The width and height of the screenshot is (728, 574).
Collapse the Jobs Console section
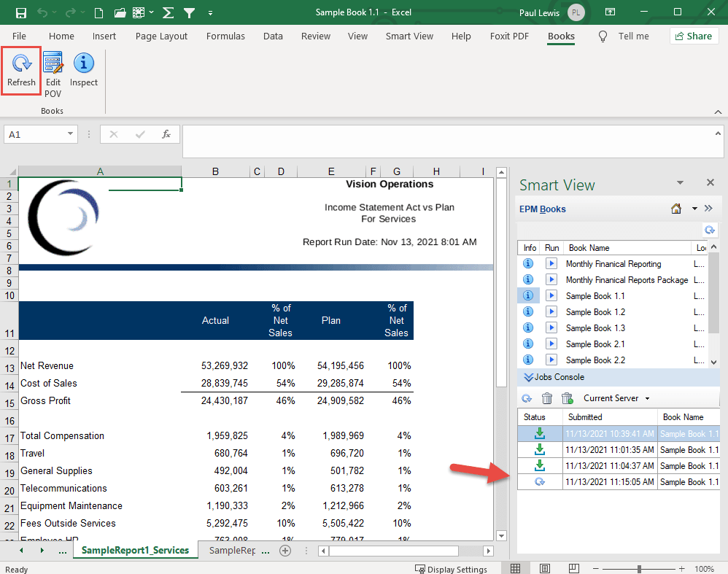pos(527,377)
